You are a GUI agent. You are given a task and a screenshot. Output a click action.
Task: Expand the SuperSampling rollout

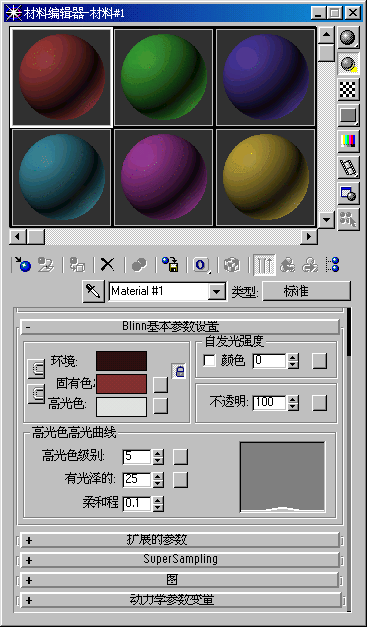click(x=180, y=559)
